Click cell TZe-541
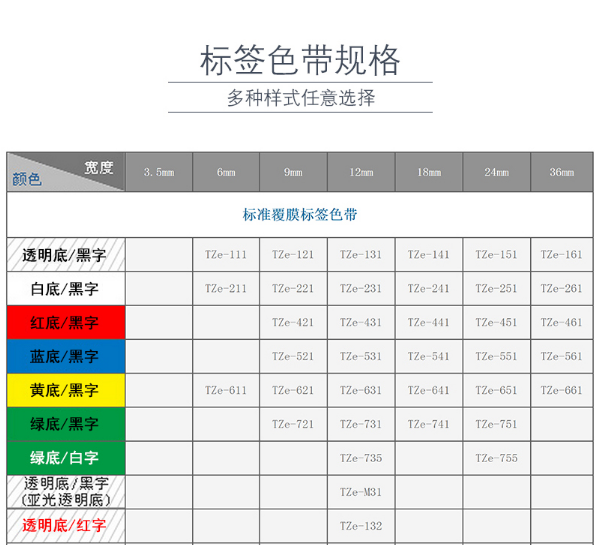 coord(429,356)
